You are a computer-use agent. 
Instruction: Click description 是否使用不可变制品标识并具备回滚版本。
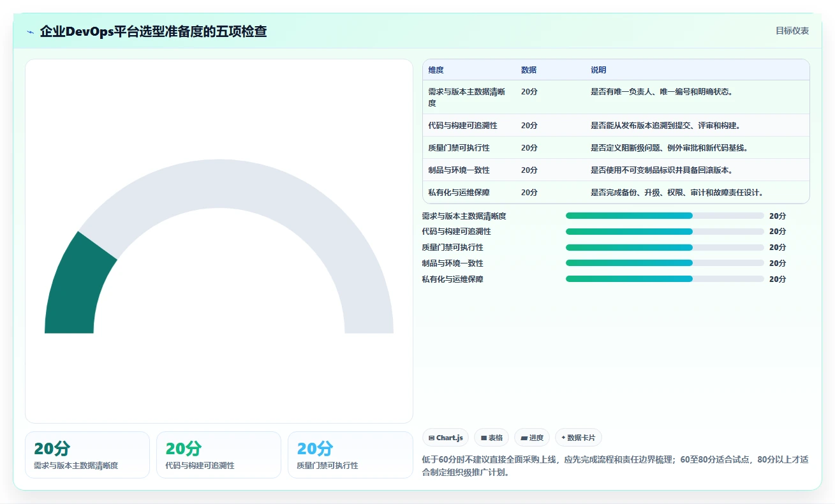click(662, 170)
